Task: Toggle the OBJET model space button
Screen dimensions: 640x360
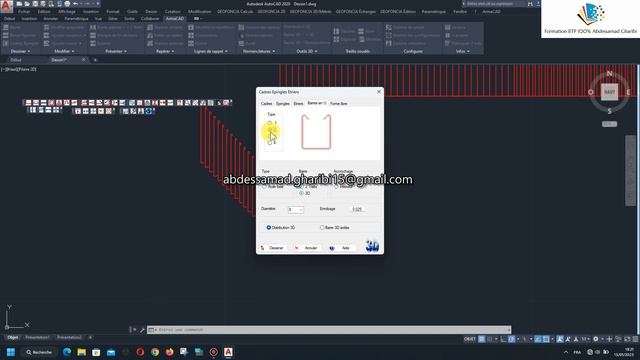Action: point(469,339)
